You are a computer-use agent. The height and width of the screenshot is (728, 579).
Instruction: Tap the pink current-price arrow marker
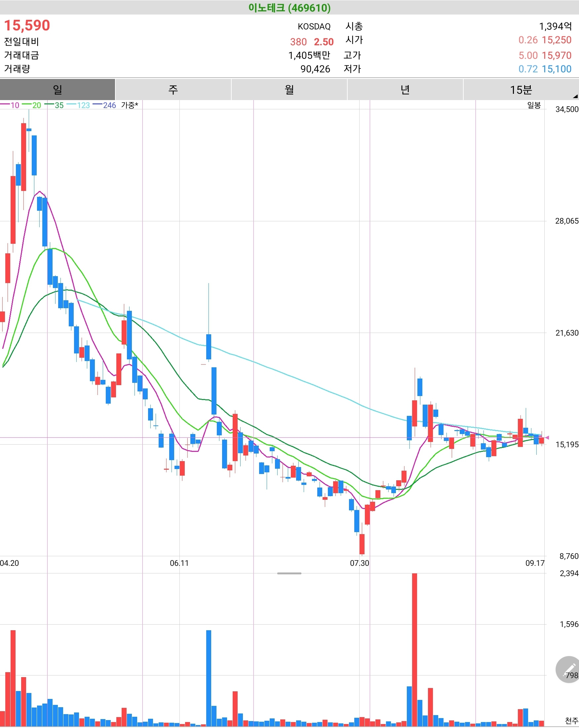point(547,438)
